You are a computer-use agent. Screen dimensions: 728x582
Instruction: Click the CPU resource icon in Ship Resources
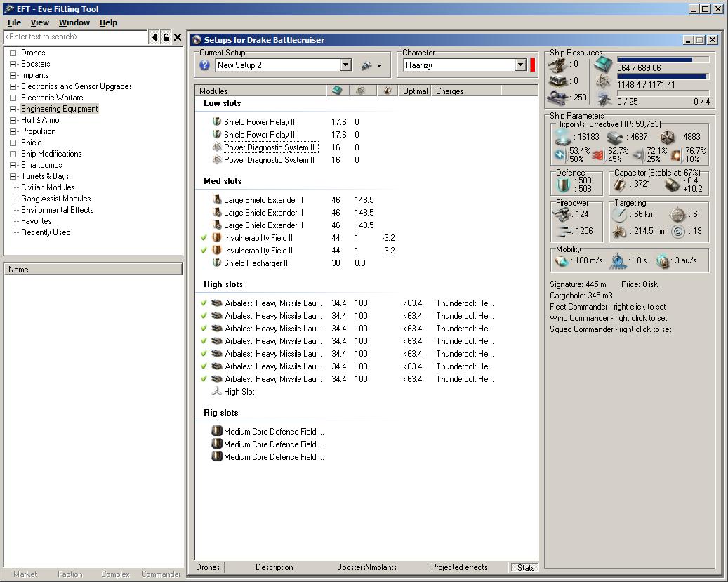[x=604, y=65]
